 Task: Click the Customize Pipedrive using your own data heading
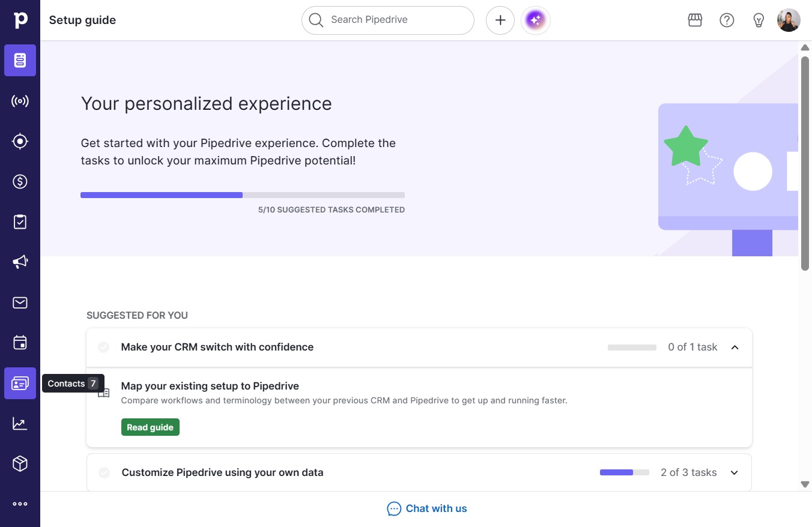coord(223,472)
